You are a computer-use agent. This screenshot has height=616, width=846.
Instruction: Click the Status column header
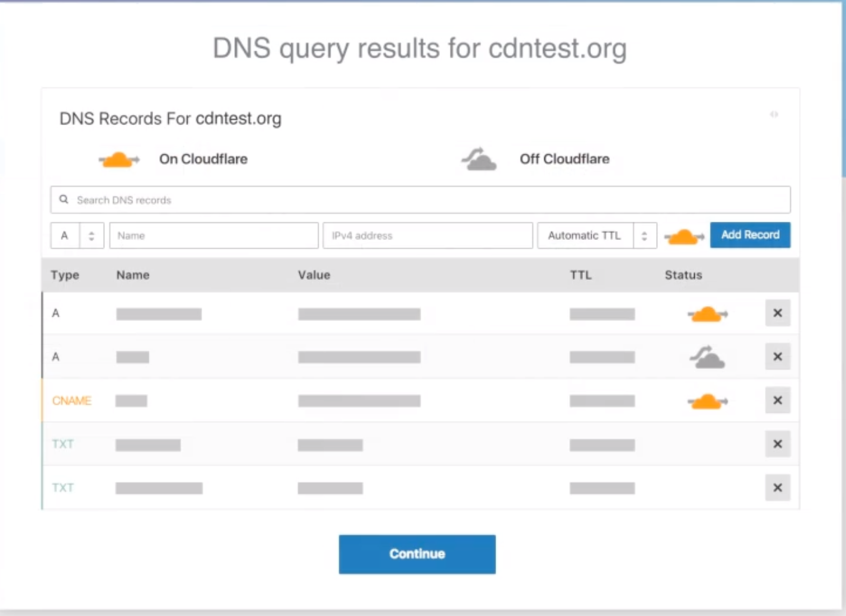coord(683,275)
